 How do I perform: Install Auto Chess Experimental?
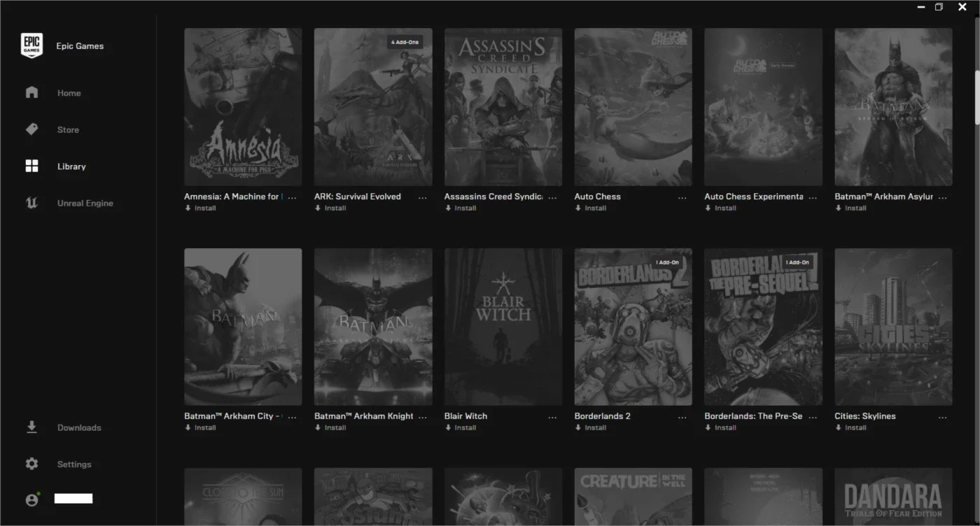721,208
